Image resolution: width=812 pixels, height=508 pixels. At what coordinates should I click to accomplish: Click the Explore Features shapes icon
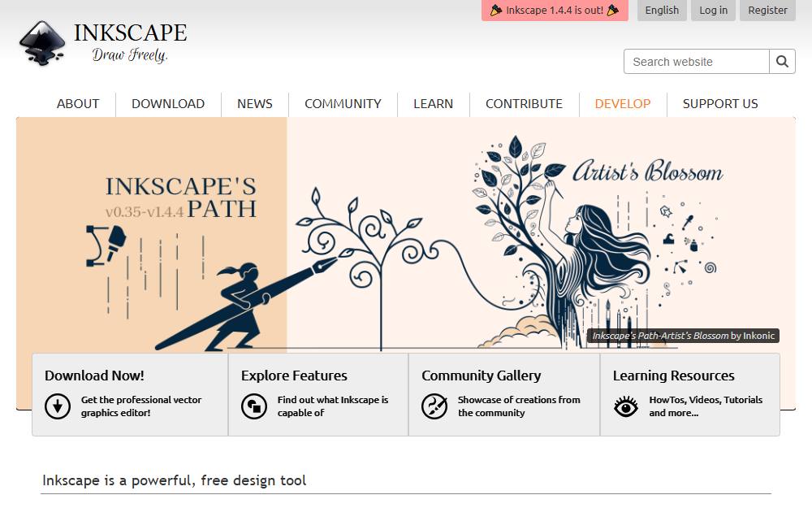[253, 406]
